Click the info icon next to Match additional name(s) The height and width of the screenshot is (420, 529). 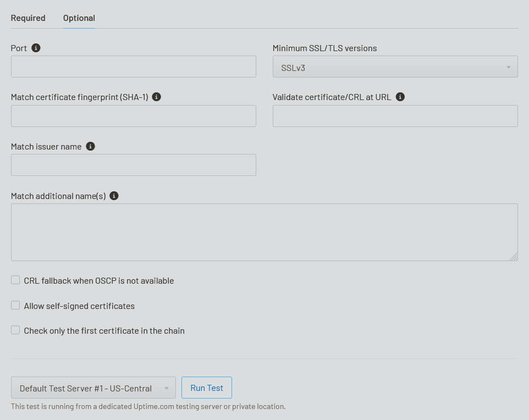[114, 196]
